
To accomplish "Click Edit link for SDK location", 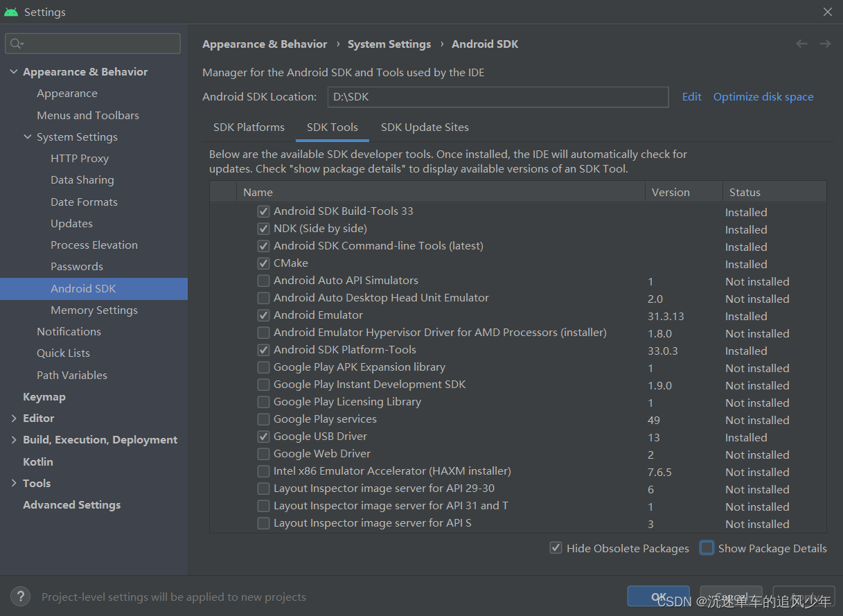I will [691, 96].
